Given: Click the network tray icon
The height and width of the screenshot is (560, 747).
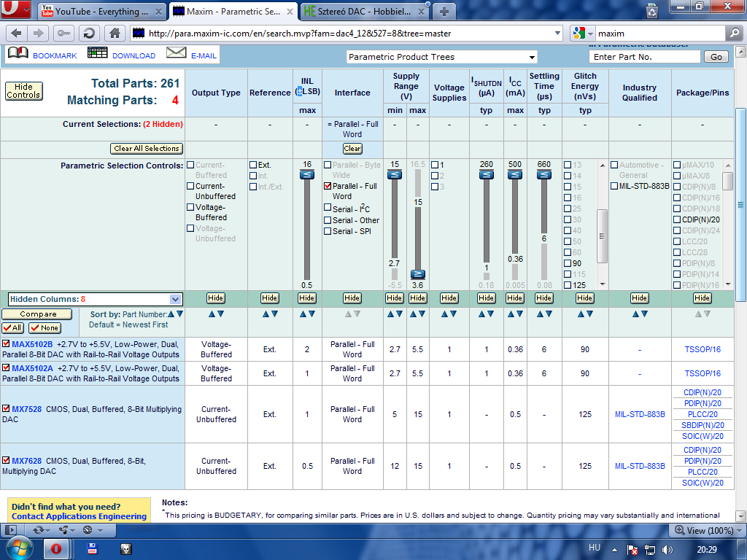Looking at the screenshot, I should (x=650, y=550).
